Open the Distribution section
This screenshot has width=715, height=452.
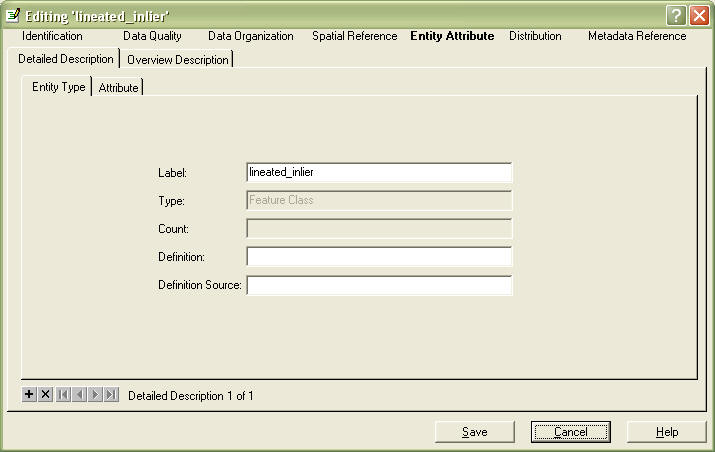[535, 36]
